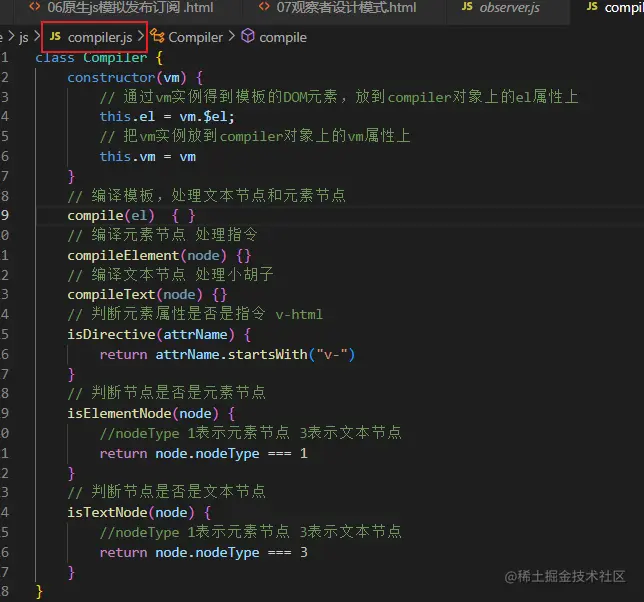Click comment '// 把vm实例放到compiler对象上的vm属性上'
This screenshot has height=602, width=644.
pos(255,136)
